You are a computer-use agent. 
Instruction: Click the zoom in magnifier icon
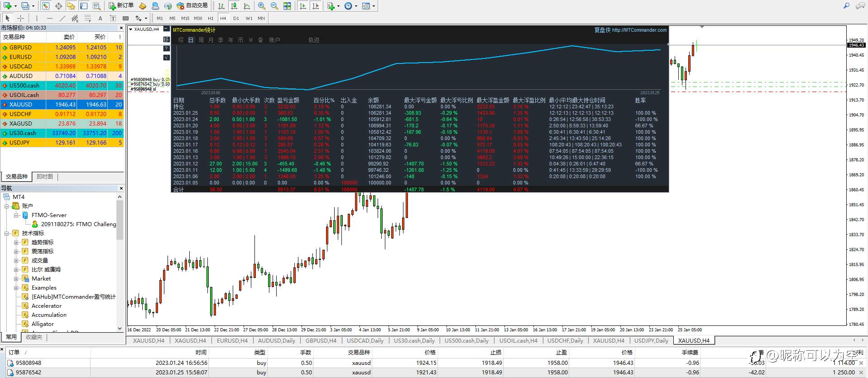261,6
